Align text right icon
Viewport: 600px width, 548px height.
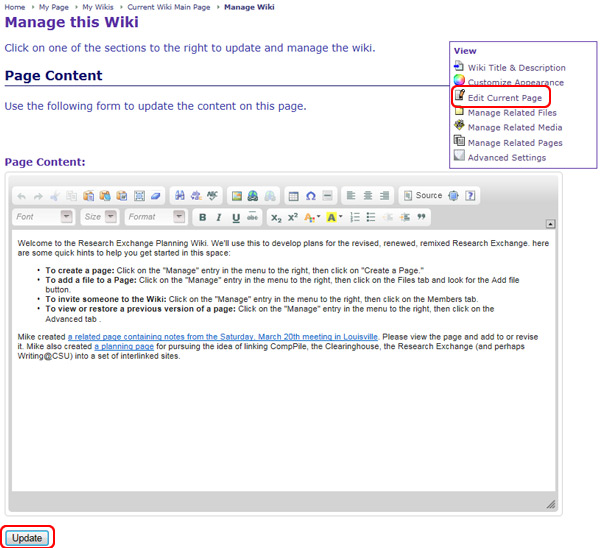[x=385, y=196]
